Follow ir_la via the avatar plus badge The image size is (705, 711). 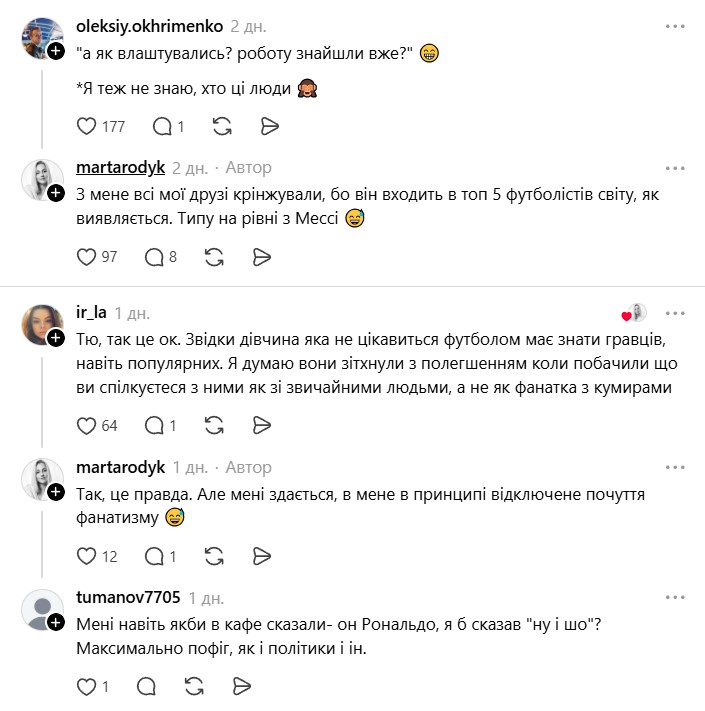(57, 337)
